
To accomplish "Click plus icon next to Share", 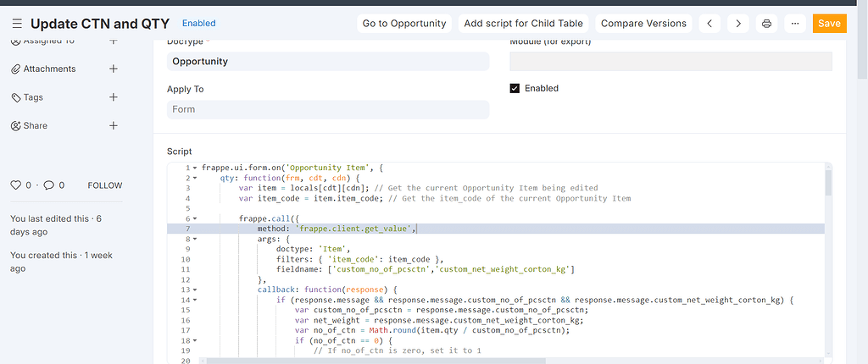I will pos(114,125).
